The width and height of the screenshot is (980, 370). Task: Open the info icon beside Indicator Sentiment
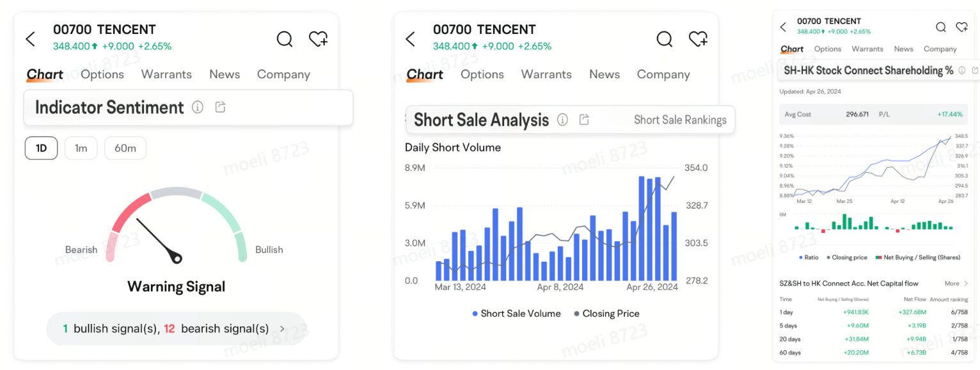pos(198,107)
